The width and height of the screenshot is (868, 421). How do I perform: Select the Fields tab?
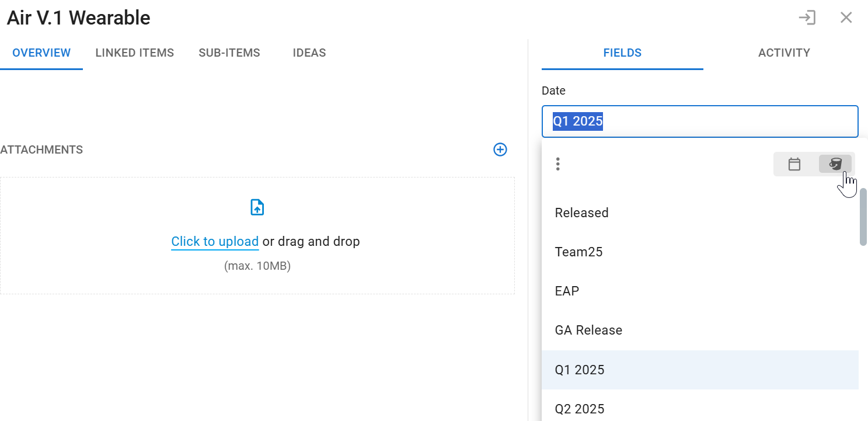tap(622, 53)
